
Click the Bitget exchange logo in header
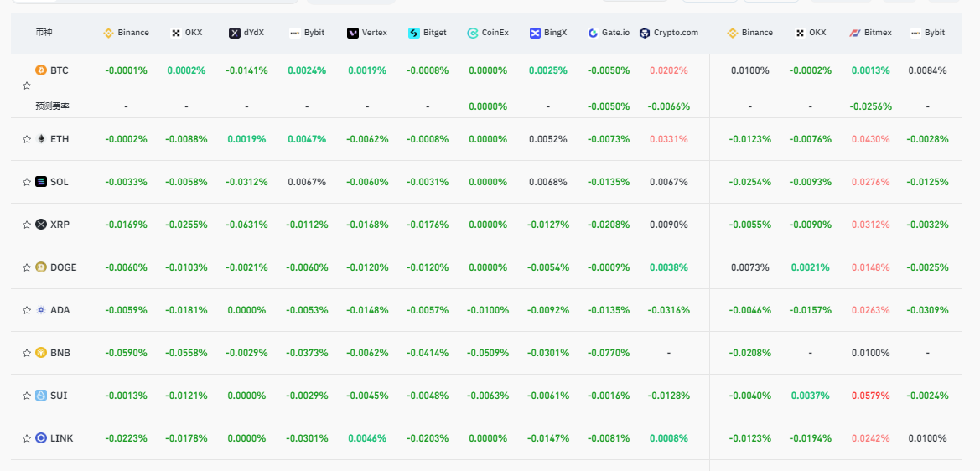(414, 34)
